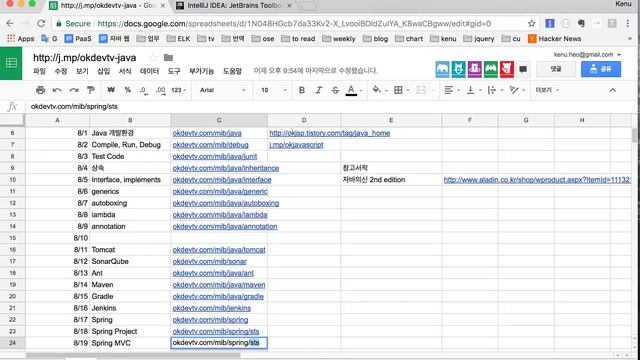Viewport: 640px width, 360px height.
Task: Open the Hacker News bookmark
Action: [554, 39]
